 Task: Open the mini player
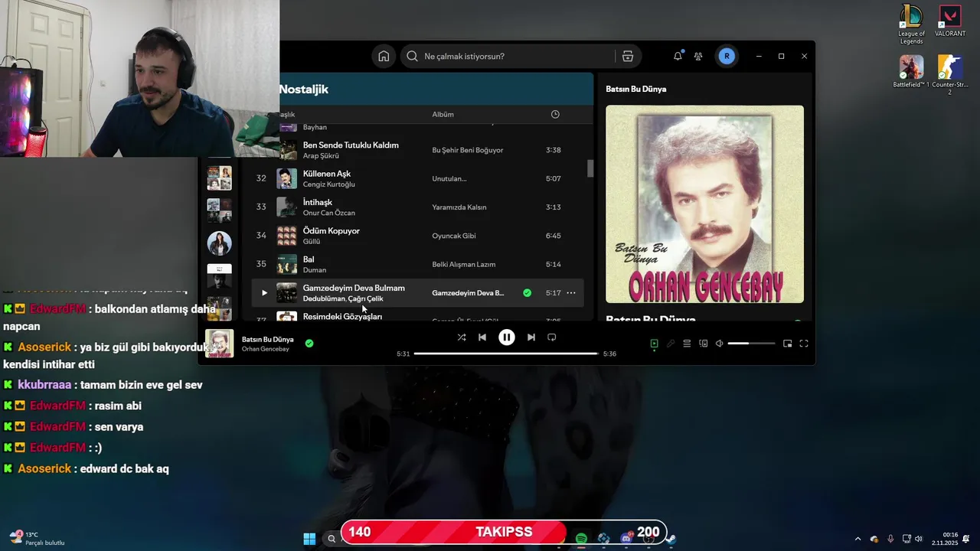[787, 344]
